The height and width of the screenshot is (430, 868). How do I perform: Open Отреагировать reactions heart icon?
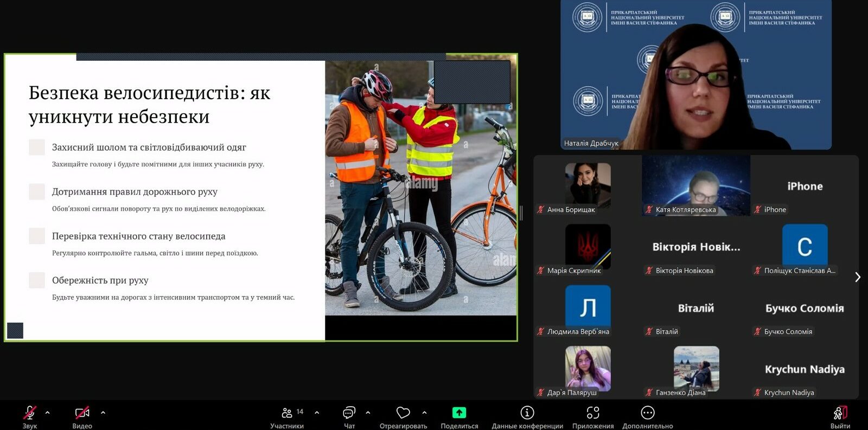coord(403,413)
